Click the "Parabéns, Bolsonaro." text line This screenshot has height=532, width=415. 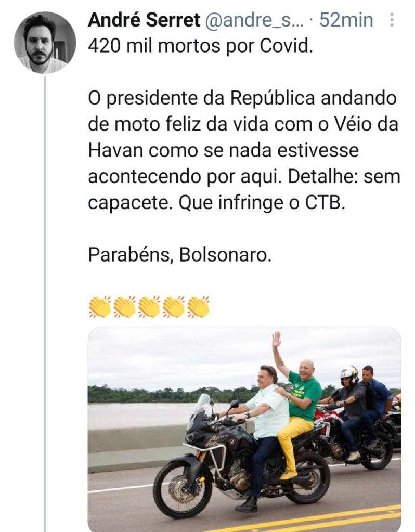click(179, 254)
